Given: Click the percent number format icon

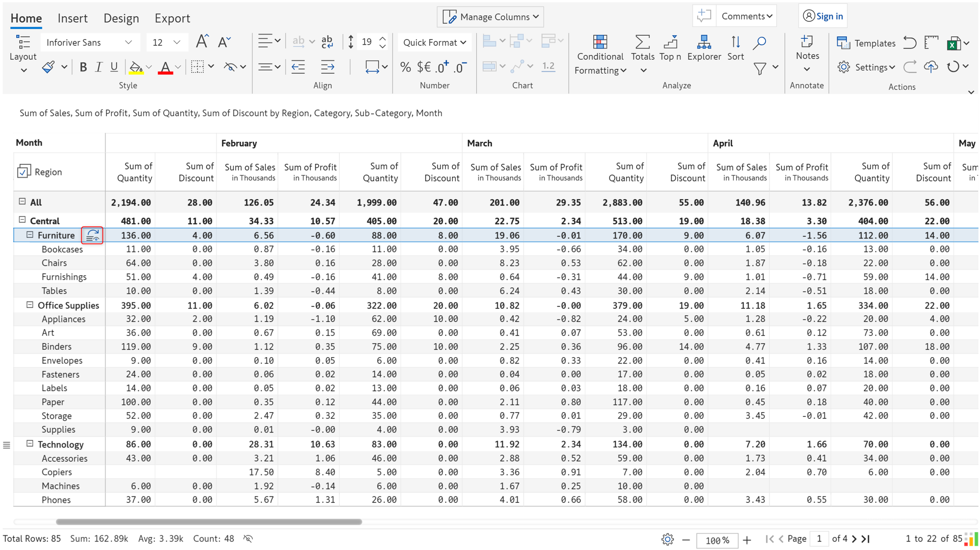Looking at the screenshot, I should (405, 67).
